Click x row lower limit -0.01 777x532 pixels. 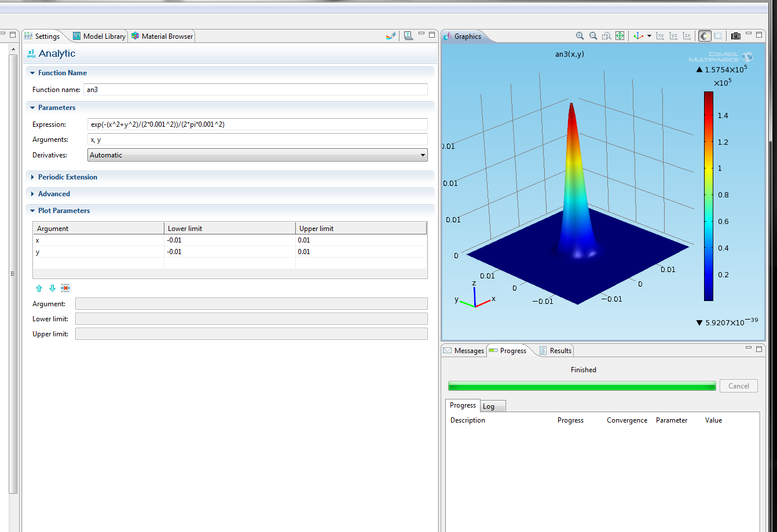click(x=230, y=240)
